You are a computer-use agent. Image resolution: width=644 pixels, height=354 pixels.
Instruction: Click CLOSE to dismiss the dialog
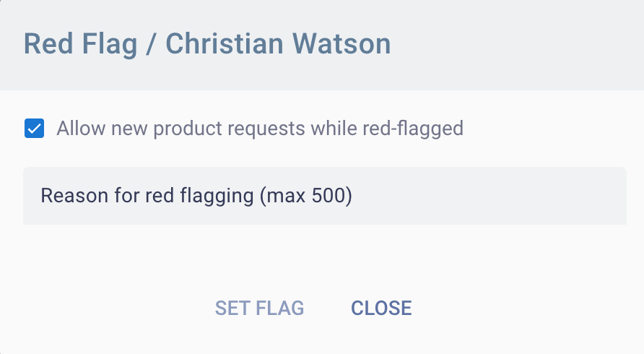click(x=381, y=308)
